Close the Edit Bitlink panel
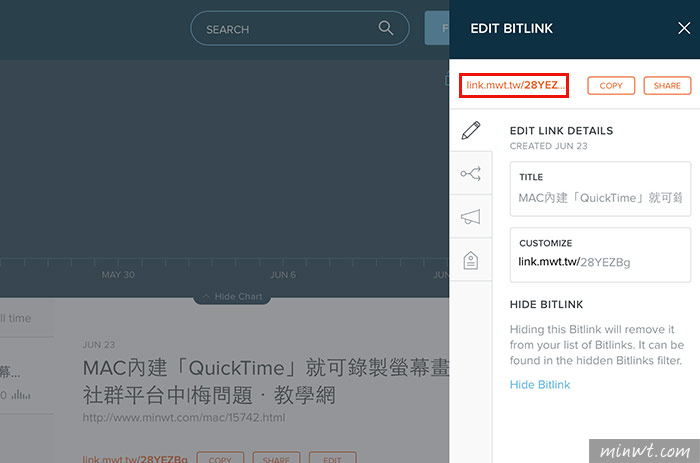700x463 pixels. pyautogui.click(x=684, y=28)
